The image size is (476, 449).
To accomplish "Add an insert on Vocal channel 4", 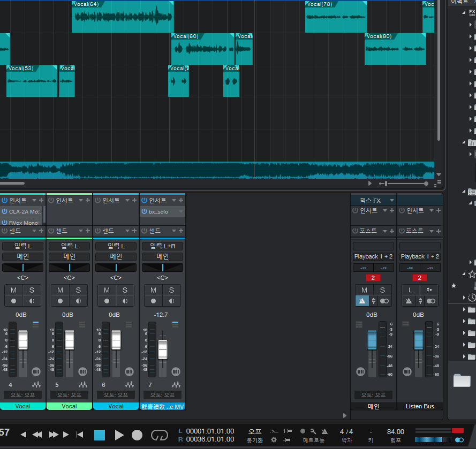I will point(41,200).
